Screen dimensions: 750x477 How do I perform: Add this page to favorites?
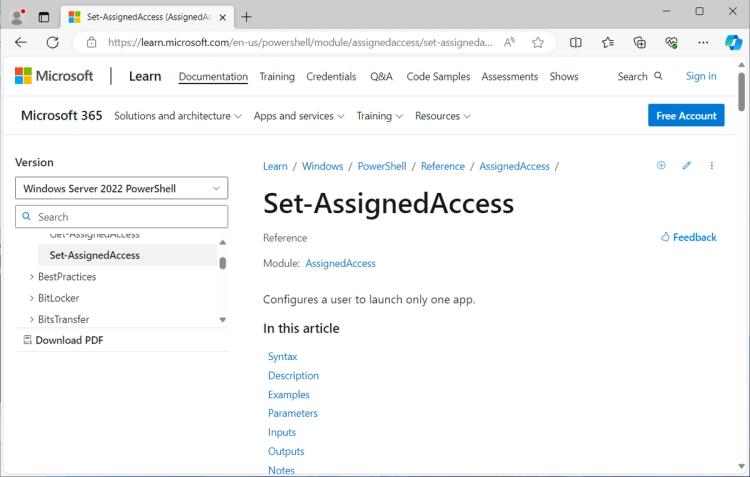click(x=538, y=43)
